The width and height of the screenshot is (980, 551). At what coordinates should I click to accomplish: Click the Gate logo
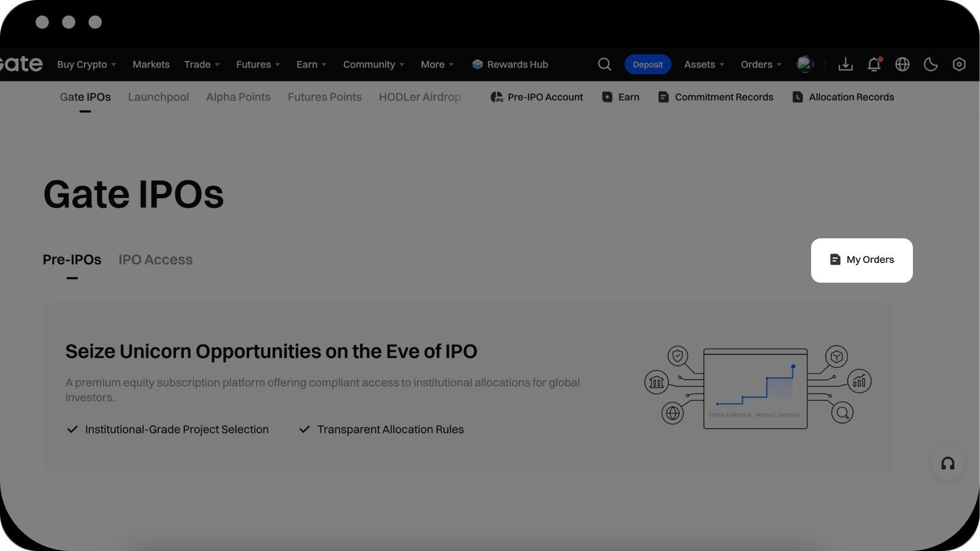pos(22,63)
